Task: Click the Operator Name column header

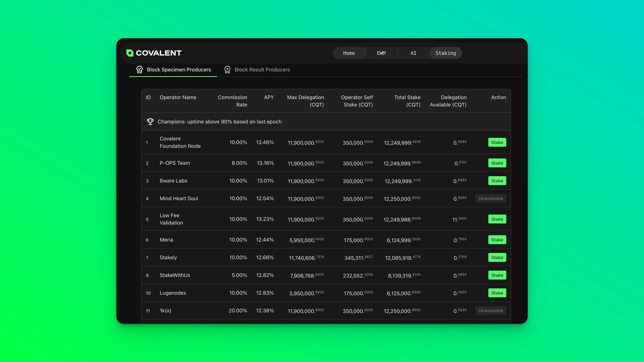Action: [178, 97]
